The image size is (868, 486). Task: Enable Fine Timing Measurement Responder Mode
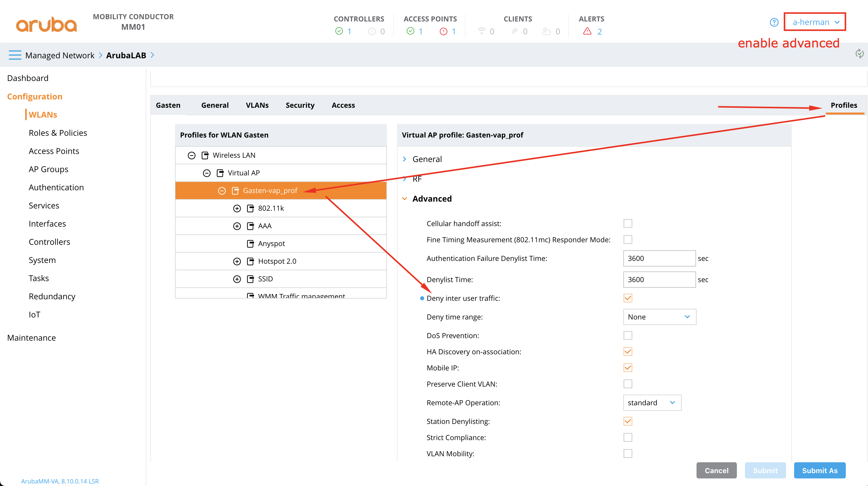coord(627,239)
